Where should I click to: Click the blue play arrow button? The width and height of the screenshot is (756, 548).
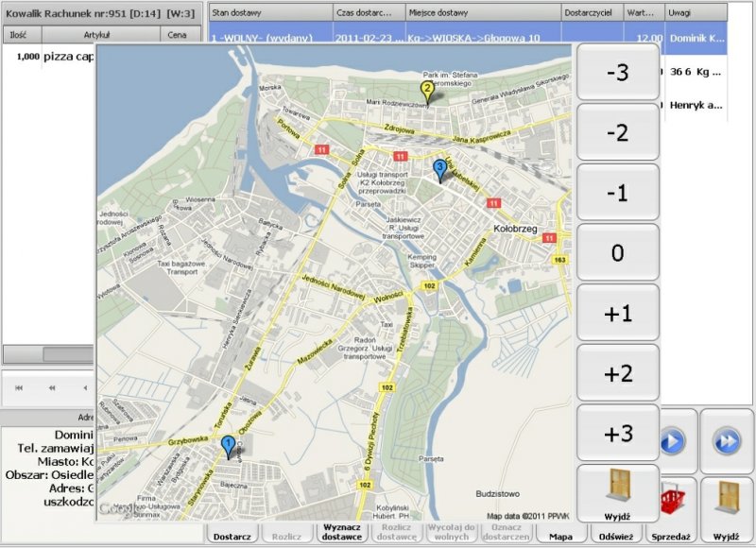click(672, 441)
